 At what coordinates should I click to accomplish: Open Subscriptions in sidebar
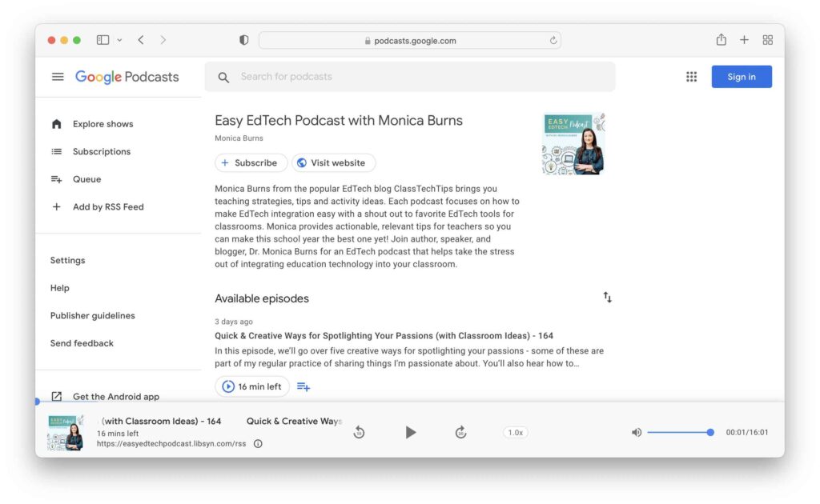[102, 151]
